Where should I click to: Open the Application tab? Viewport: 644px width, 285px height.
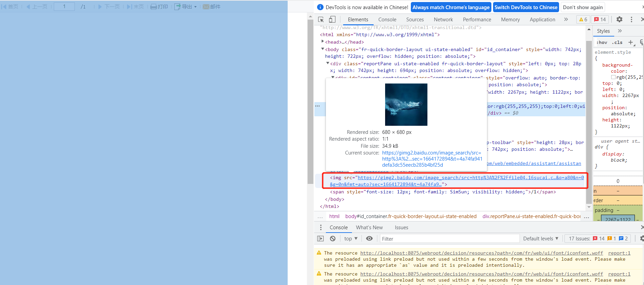click(x=542, y=20)
